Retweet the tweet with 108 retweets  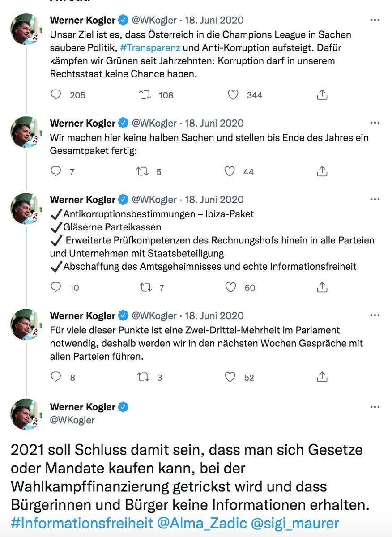pyautogui.click(x=144, y=95)
